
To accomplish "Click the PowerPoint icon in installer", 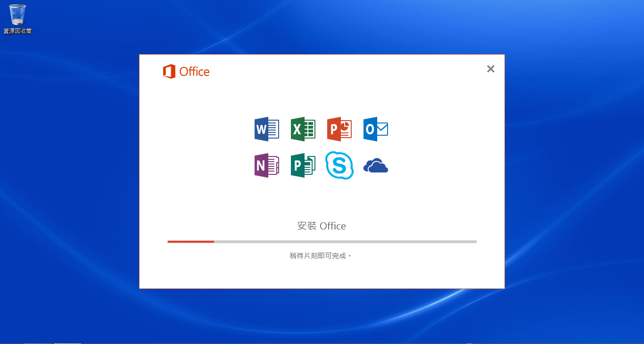I will point(339,129).
